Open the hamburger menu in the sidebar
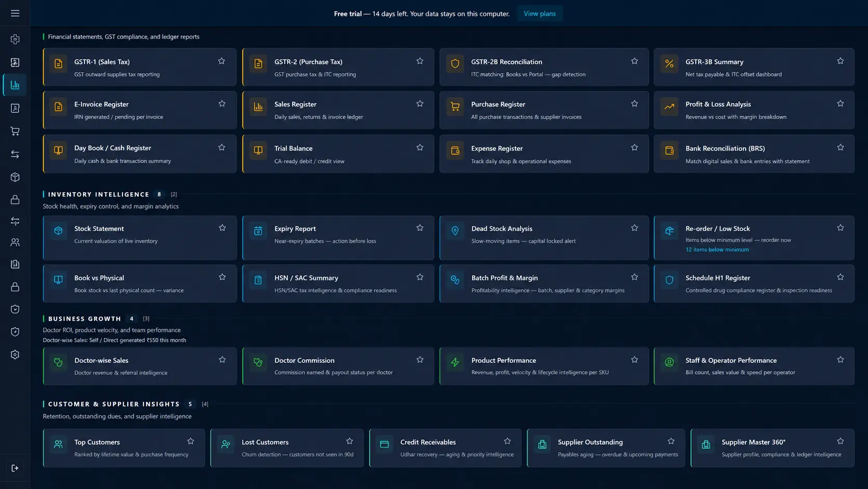868x489 pixels. point(15,14)
